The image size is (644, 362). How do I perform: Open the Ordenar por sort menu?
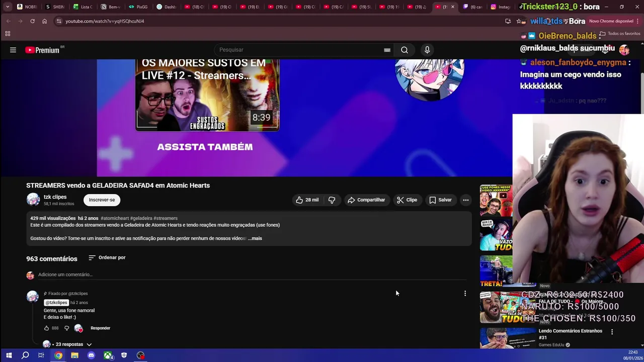[107, 257]
